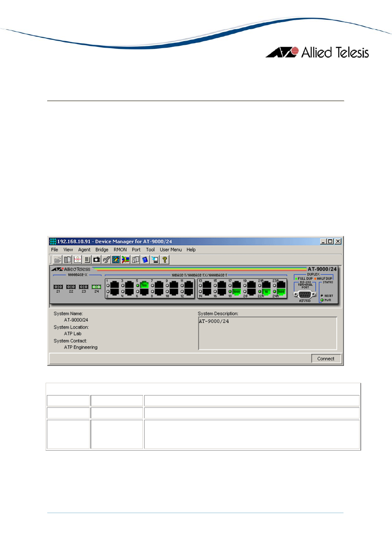Click the wrench toolbar icon

pyautogui.click(x=106, y=259)
